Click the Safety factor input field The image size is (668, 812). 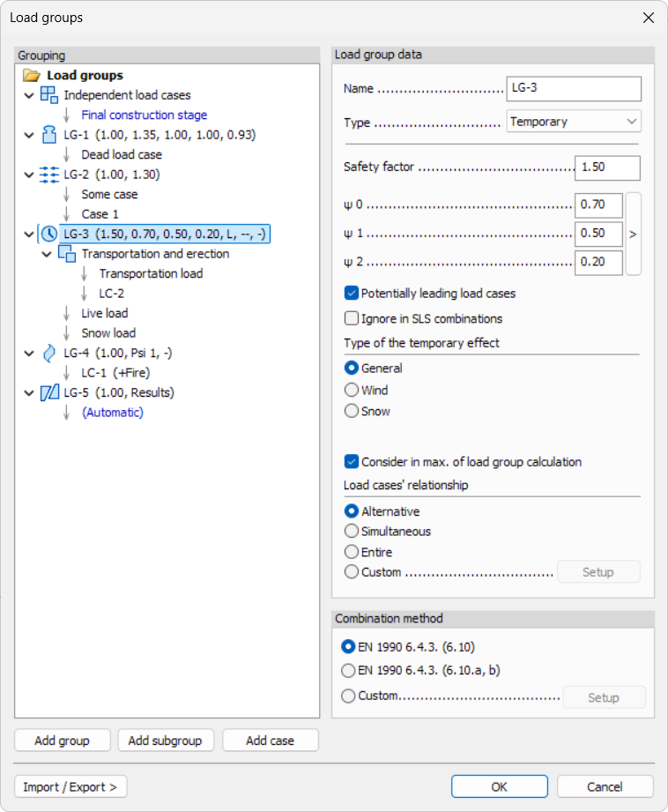click(x=606, y=168)
